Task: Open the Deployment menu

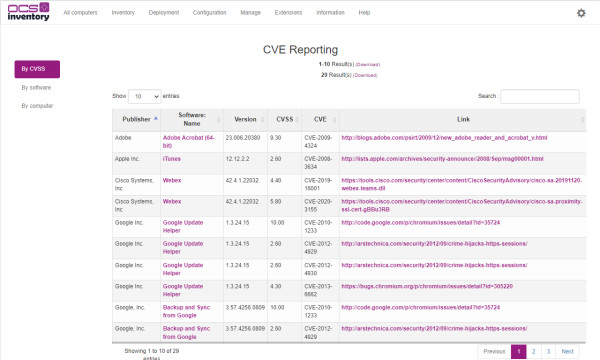Action: click(x=164, y=13)
